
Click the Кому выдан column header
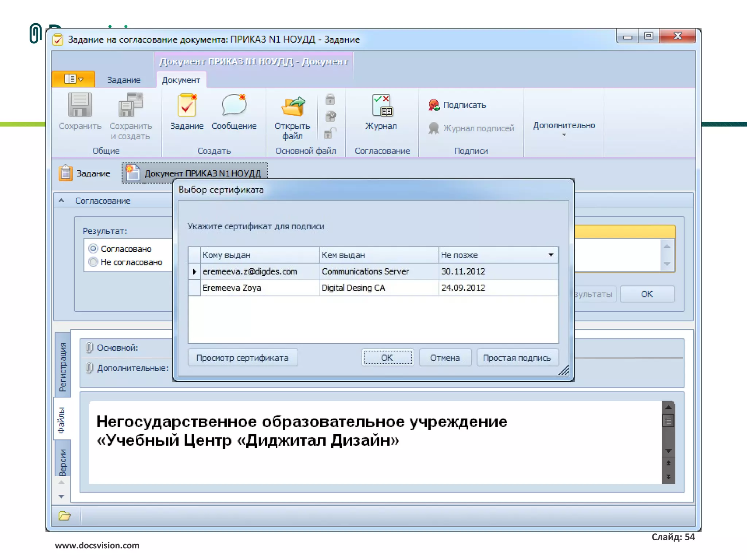tap(260, 255)
